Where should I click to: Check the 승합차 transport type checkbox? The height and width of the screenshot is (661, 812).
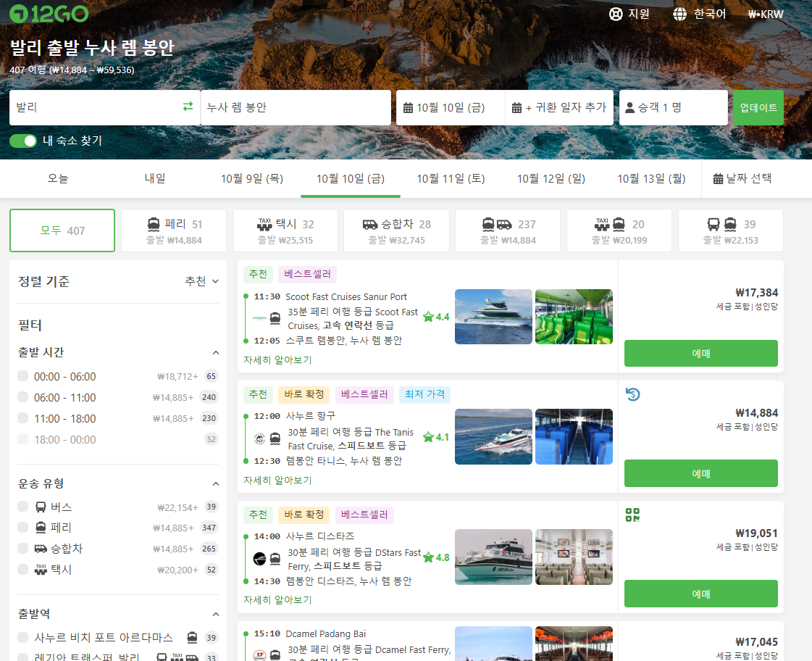22,549
